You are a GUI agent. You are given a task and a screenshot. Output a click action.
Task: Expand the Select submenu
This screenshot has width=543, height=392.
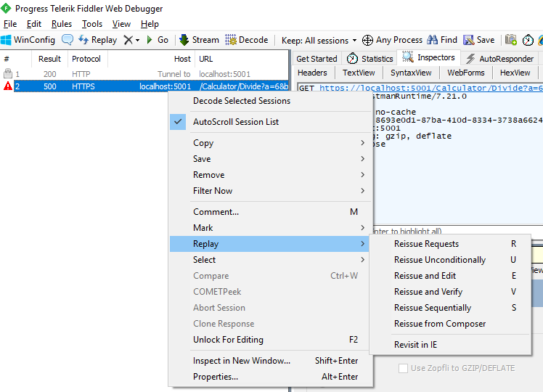tap(271, 259)
